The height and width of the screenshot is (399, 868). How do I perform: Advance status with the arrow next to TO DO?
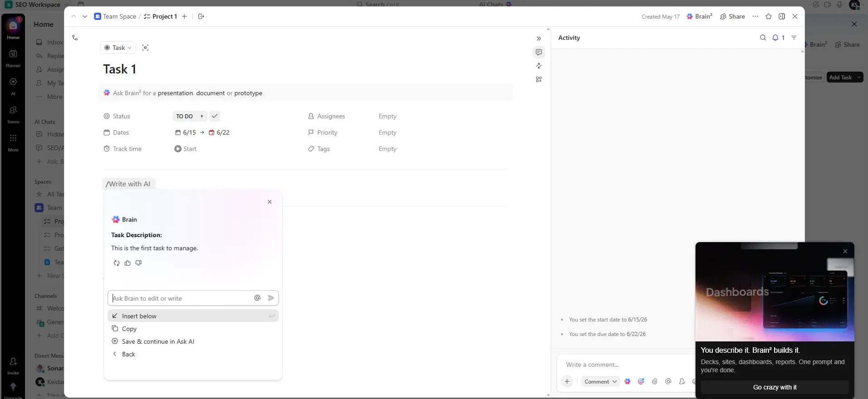[202, 116]
